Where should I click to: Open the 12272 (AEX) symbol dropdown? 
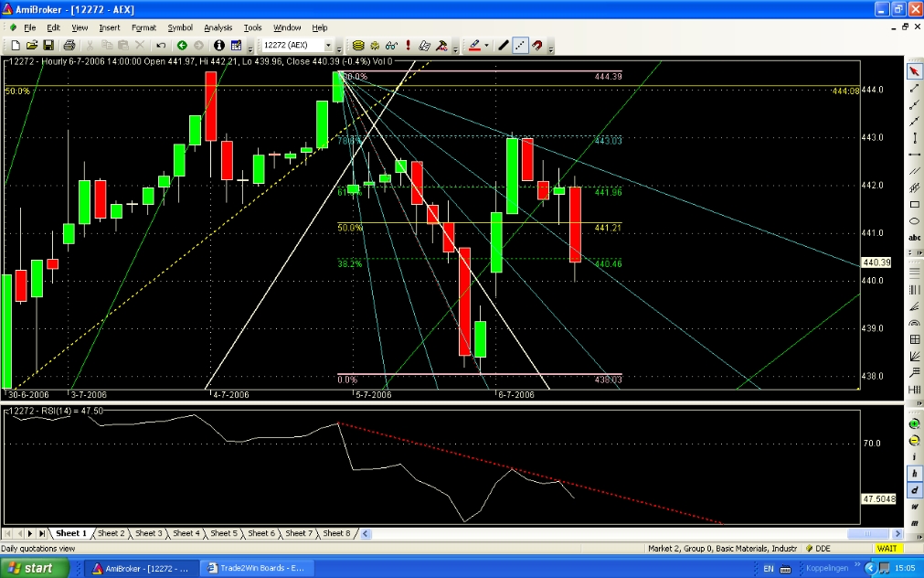[x=328, y=46]
